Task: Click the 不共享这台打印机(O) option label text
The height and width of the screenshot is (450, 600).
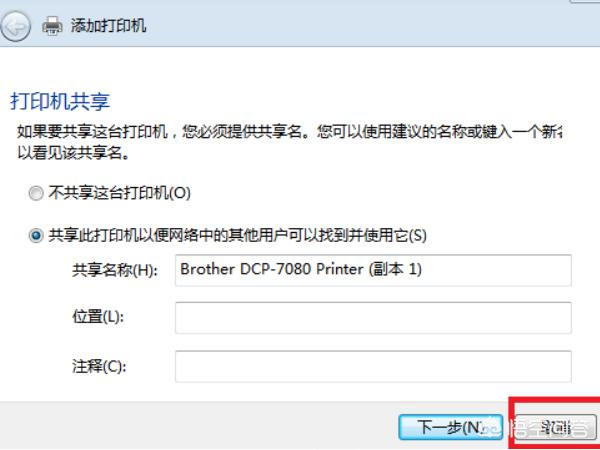Action: (x=119, y=193)
